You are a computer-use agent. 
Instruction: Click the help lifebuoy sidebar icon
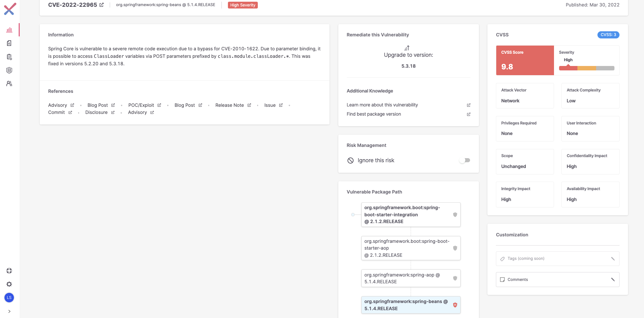click(x=9, y=271)
